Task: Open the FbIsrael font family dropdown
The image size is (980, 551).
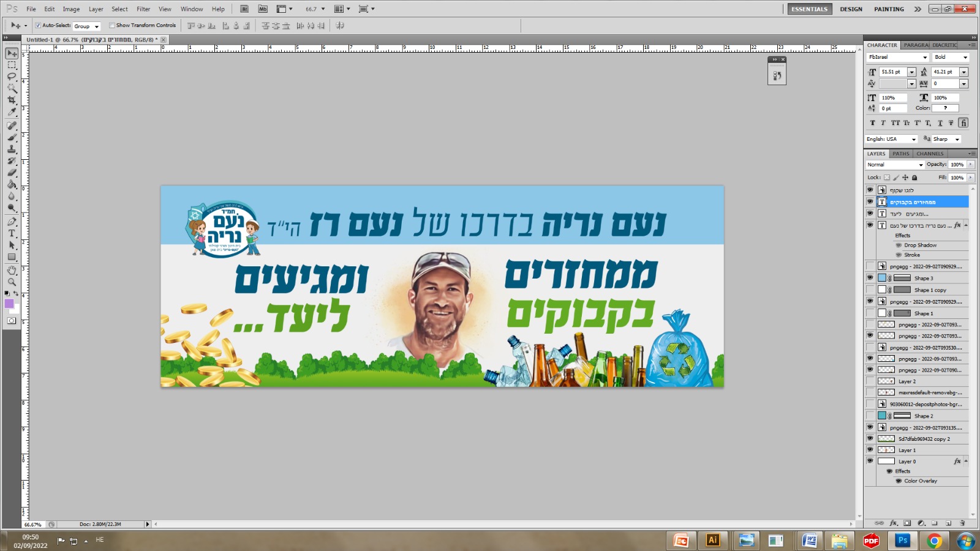Action: tap(897, 58)
